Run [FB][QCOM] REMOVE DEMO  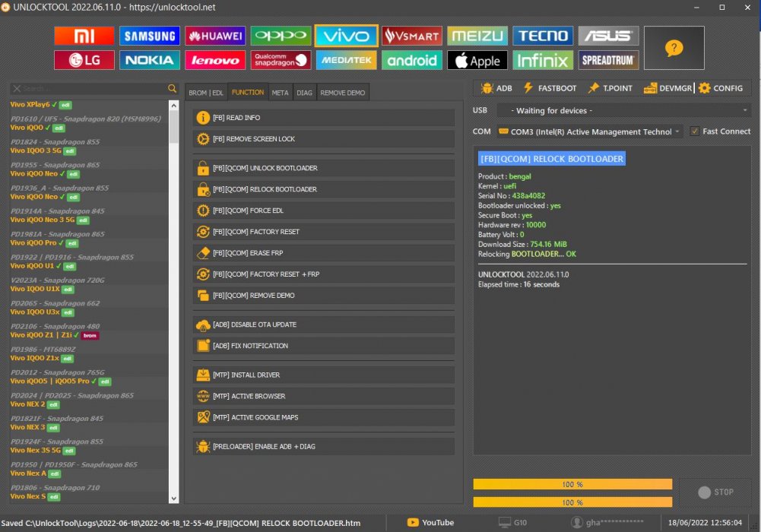pos(324,296)
